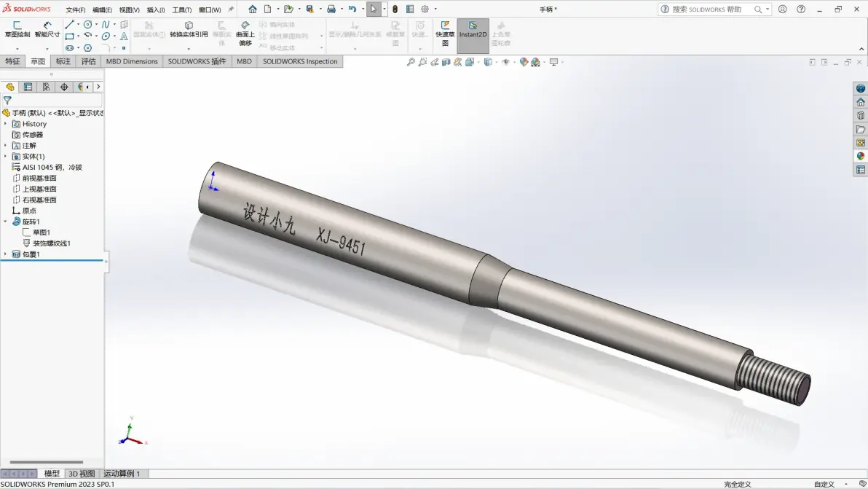Expand the 注解 folder
Screen dimensions: 868x489
click(6, 146)
